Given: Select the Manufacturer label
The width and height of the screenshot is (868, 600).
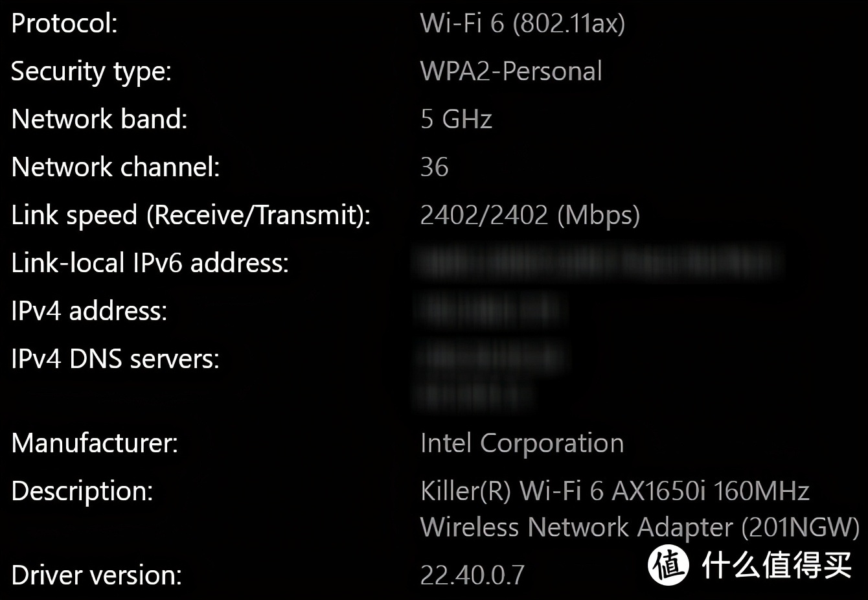Looking at the screenshot, I should 95,443.
